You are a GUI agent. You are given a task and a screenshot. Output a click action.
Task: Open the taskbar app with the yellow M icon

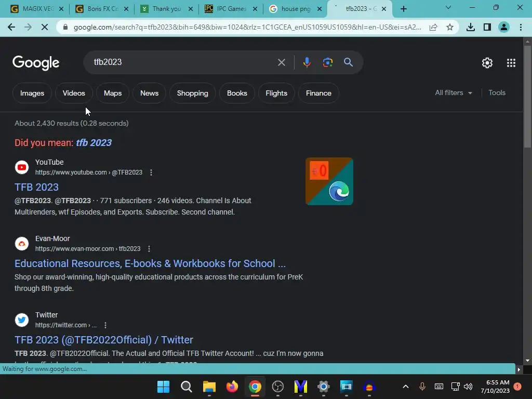(x=301, y=387)
